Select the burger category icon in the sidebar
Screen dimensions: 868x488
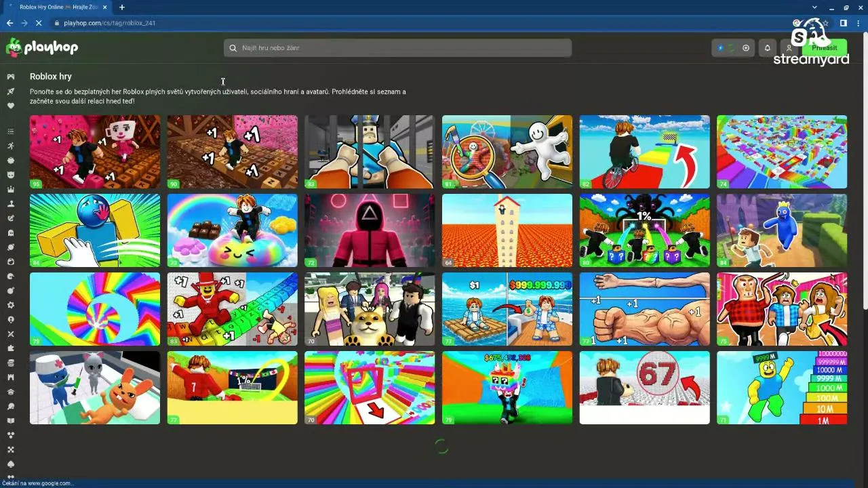pyautogui.click(x=11, y=363)
